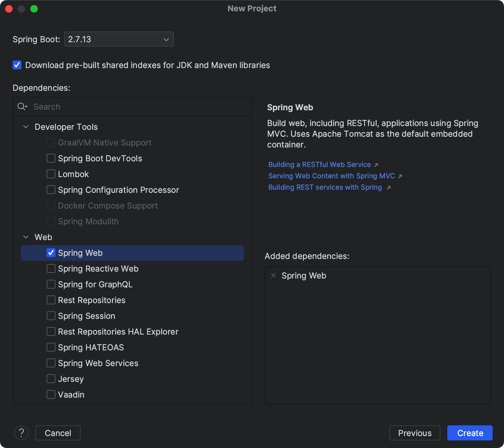This screenshot has width=504, height=448.
Task: Open the help question mark button
Action: (21, 433)
